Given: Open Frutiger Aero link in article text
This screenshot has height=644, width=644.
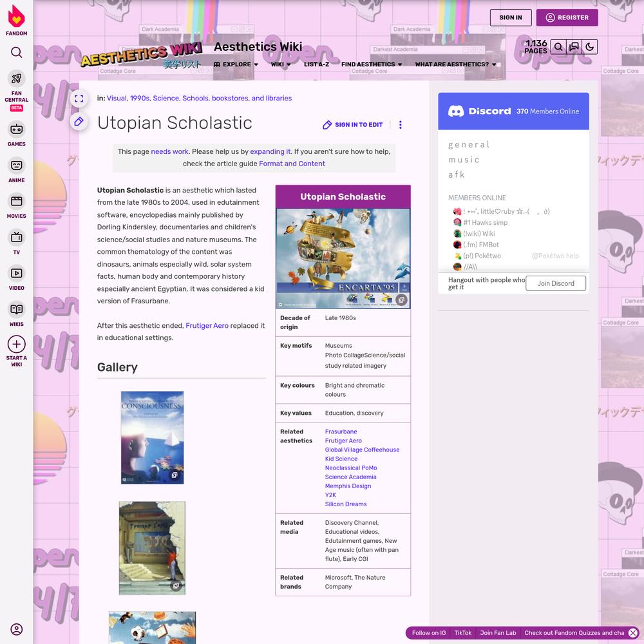Looking at the screenshot, I should [x=207, y=326].
